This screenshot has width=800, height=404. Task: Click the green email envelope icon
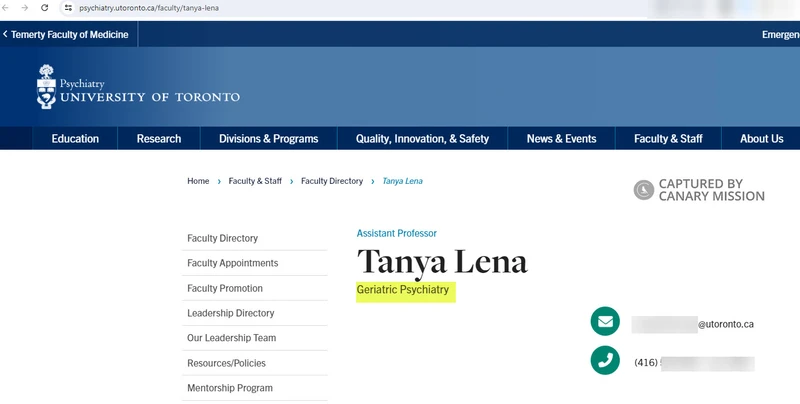[x=605, y=321]
